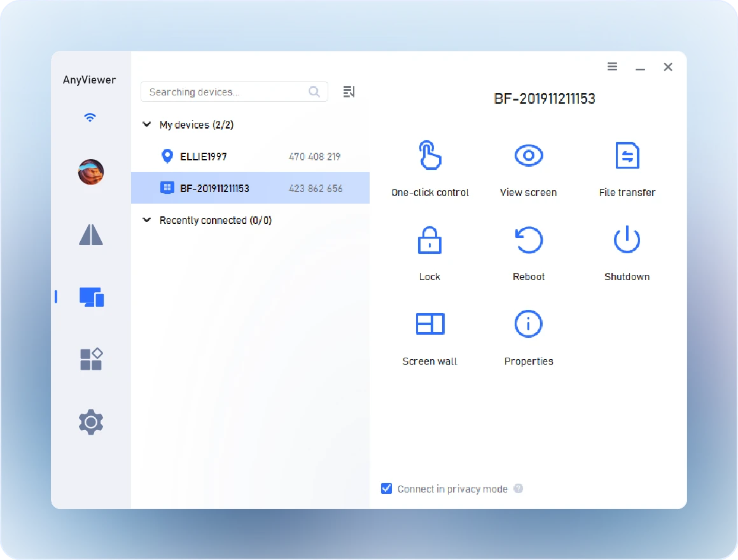Click the Reboot circular arrow icon

[x=529, y=240]
